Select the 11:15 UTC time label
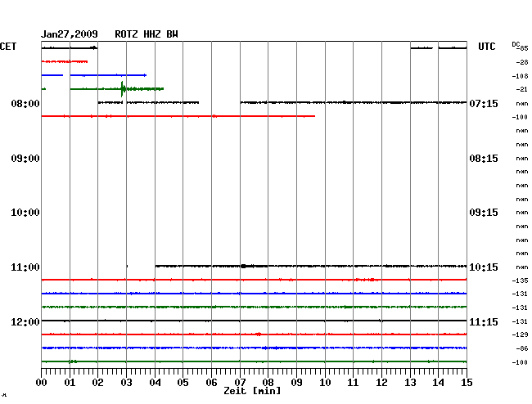The image size is (532, 404). (x=484, y=321)
